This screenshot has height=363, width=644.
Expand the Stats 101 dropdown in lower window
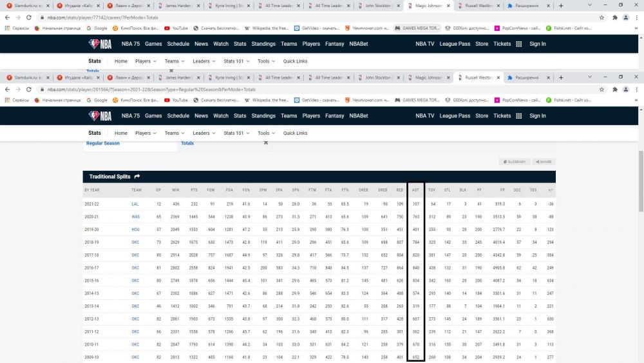click(x=236, y=133)
